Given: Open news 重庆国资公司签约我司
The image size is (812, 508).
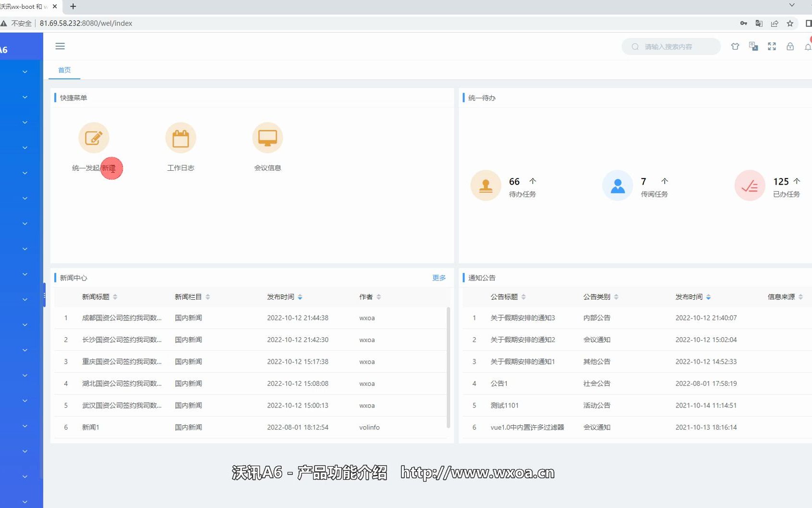Looking at the screenshot, I should coord(122,362).
